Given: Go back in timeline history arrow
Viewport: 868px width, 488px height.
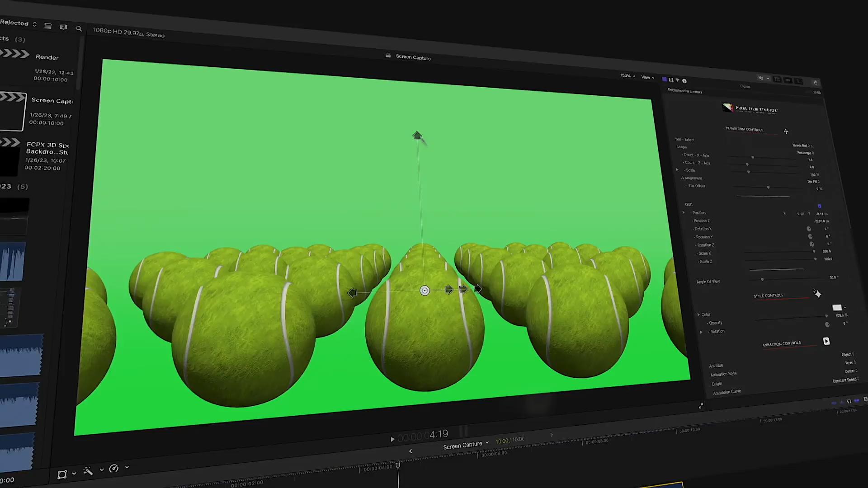Looking at the screenshot, I should [x=410, y=451].
